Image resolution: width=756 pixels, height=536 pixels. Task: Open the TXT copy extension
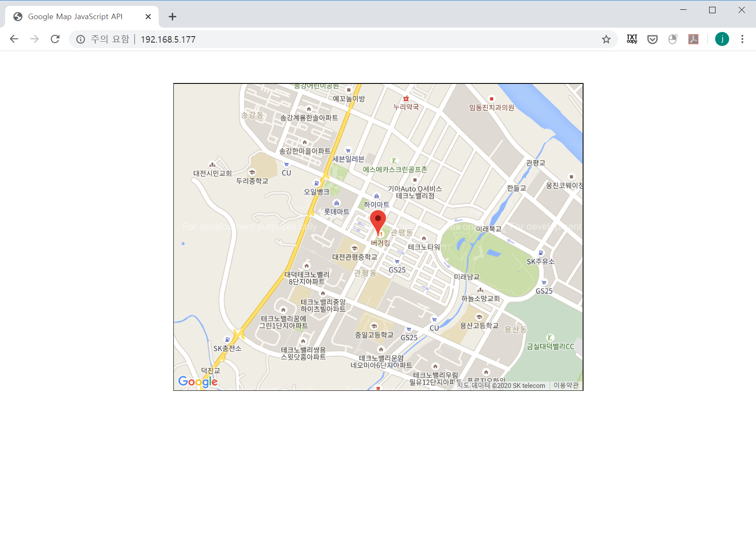[x=632, y=39]
